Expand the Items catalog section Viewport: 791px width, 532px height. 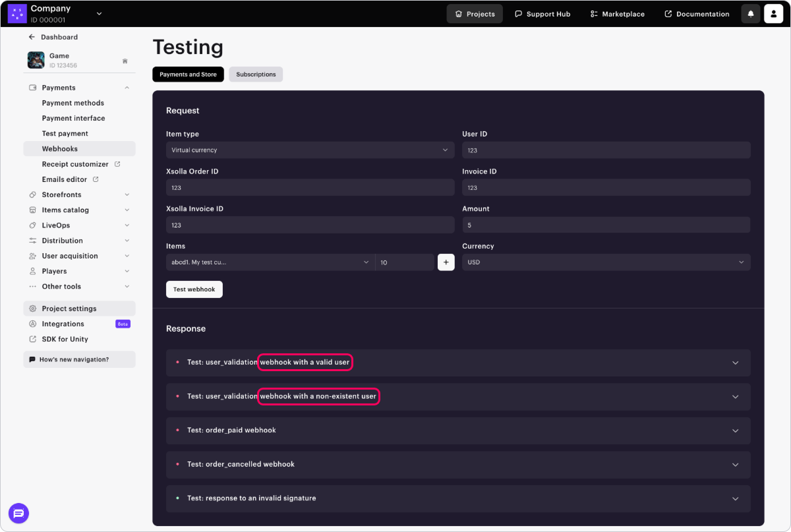coord(127,210)
